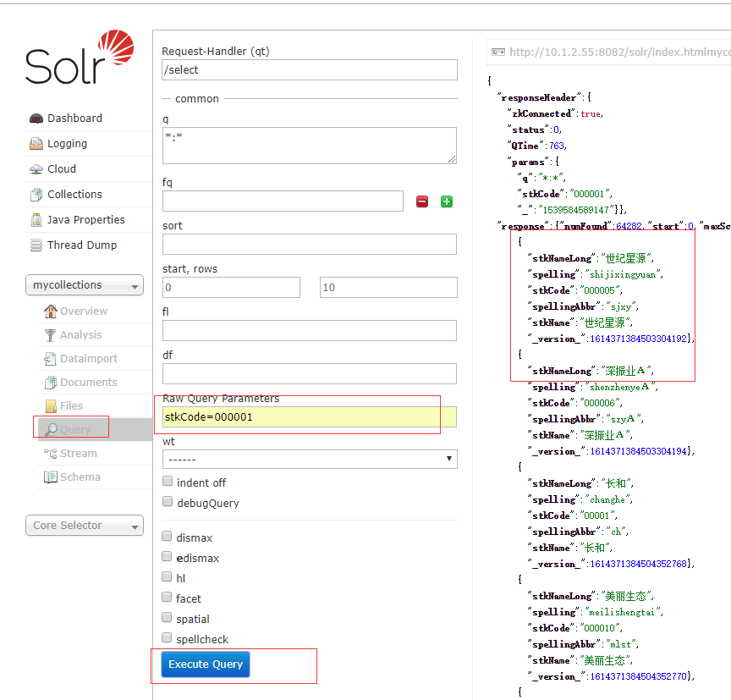Click the Cloud icon in sidebar
This screenshot has width=731, height=700.
pyautogui.click(x=36, y=169)
